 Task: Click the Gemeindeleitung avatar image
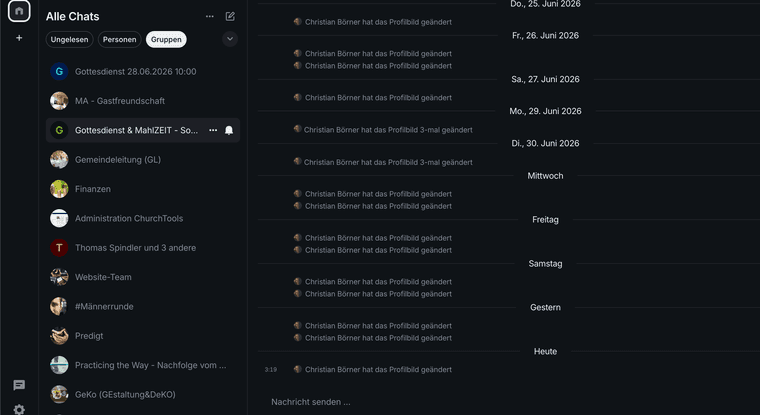(59, 160)
